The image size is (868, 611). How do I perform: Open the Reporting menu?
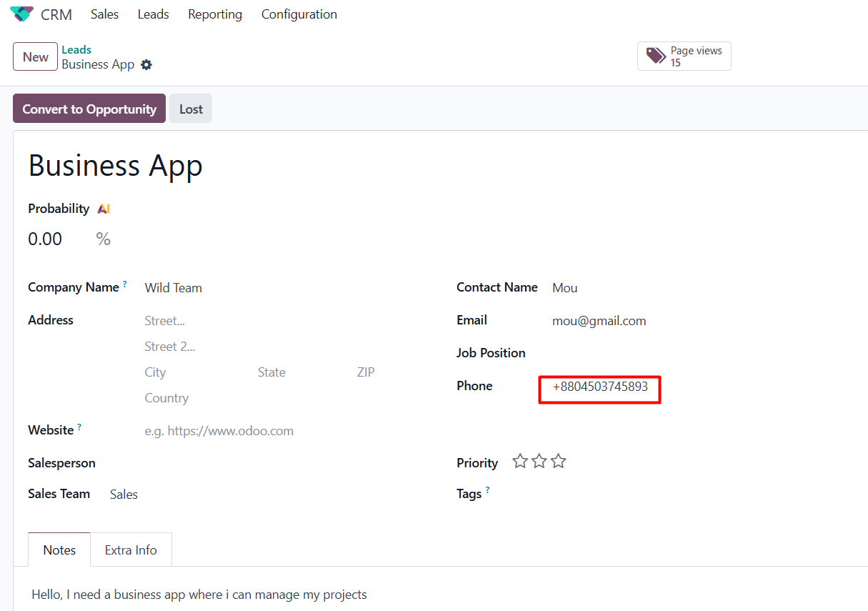coord(215,14)
